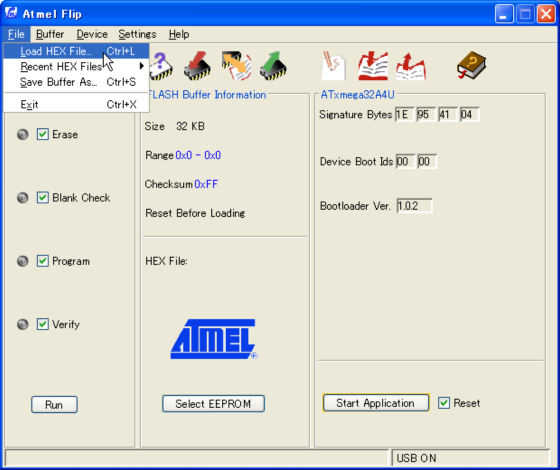Image resolution: width=560 pixels, height=470 pixels.
Task: Select Save Buffer As menu entry
Action: (x=76, y=82)
